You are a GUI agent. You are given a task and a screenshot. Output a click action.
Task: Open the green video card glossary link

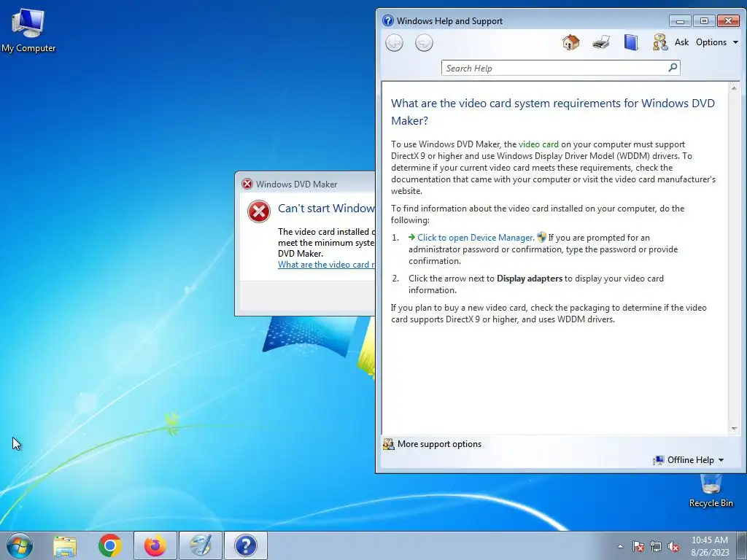(538, 144)
